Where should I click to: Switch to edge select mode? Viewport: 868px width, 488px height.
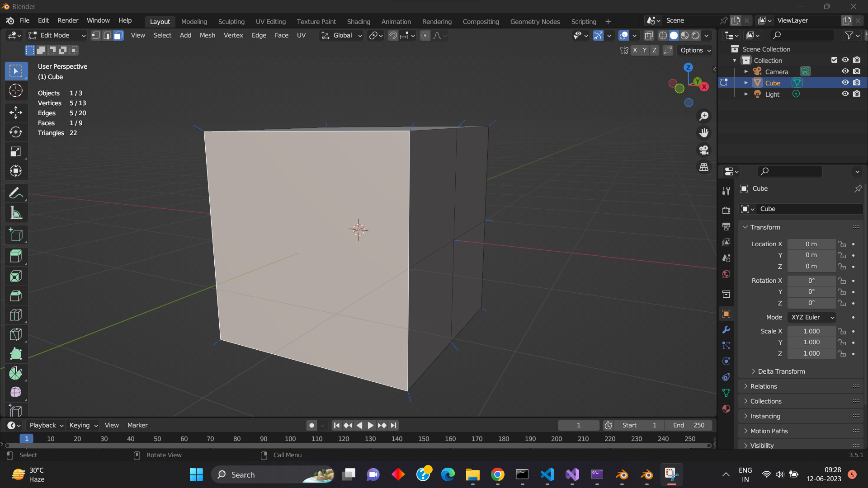[107, 35]
